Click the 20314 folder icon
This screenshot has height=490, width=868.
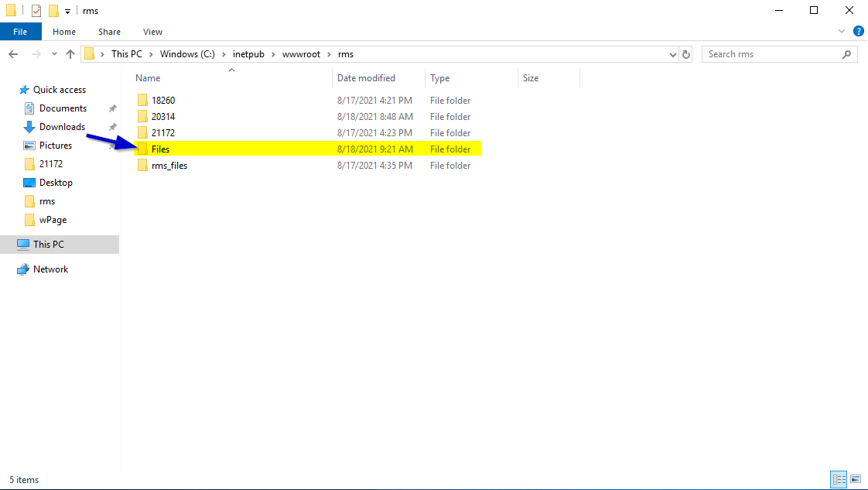click(x=142, y=117)
